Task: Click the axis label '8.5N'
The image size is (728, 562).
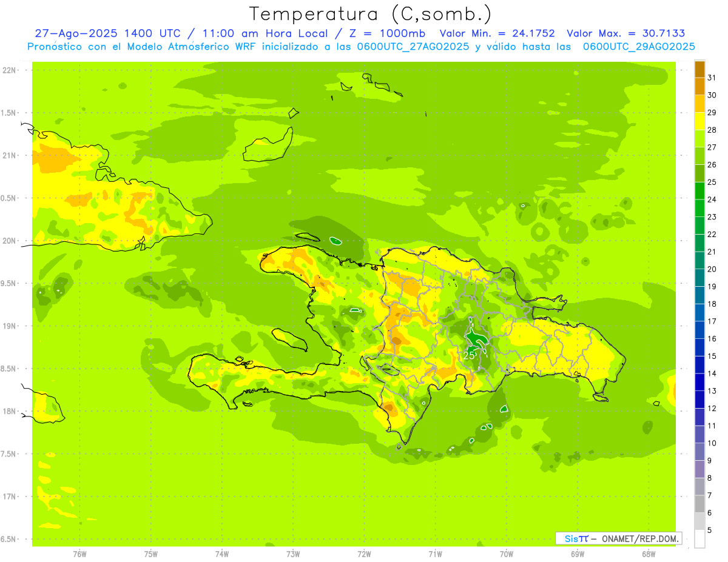Action: pos(9,369)
